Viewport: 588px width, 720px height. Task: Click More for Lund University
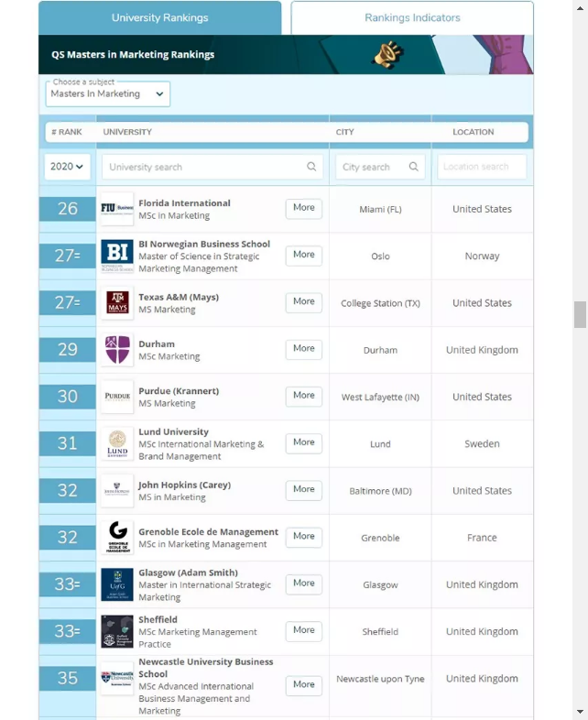(304, 442)
